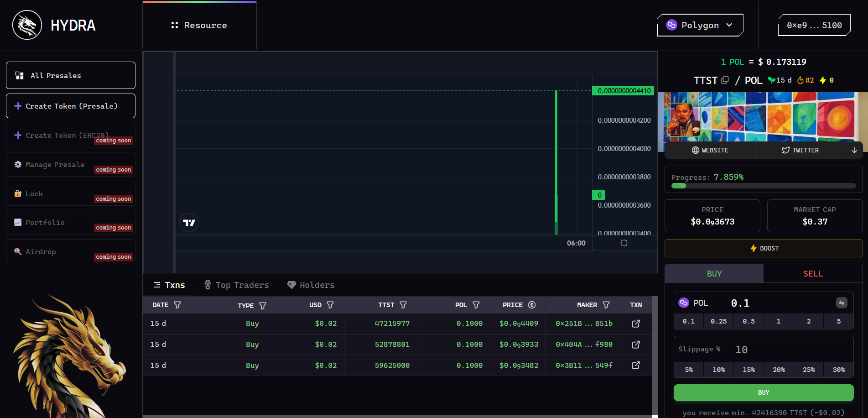Click the Hydra dragon logo
Image resolution: width=868 pixels, height=418 pixels.
tap(27, 25)
